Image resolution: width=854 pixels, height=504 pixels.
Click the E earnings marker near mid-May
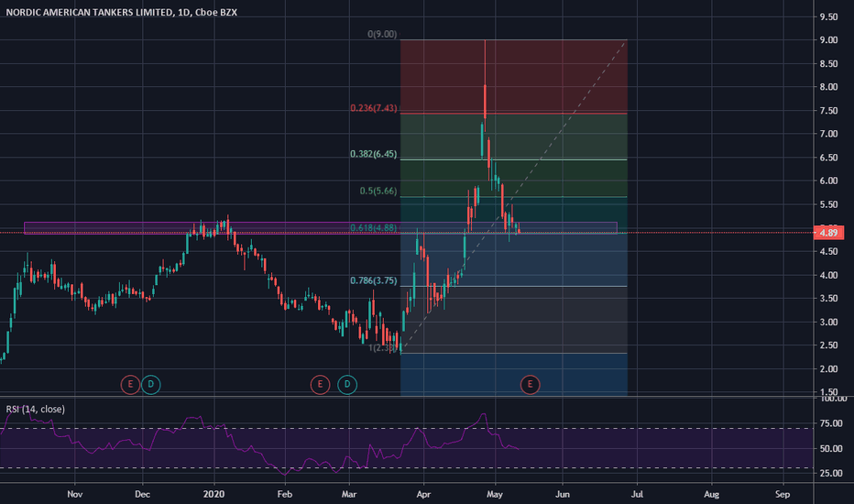[x=530, y=384]
